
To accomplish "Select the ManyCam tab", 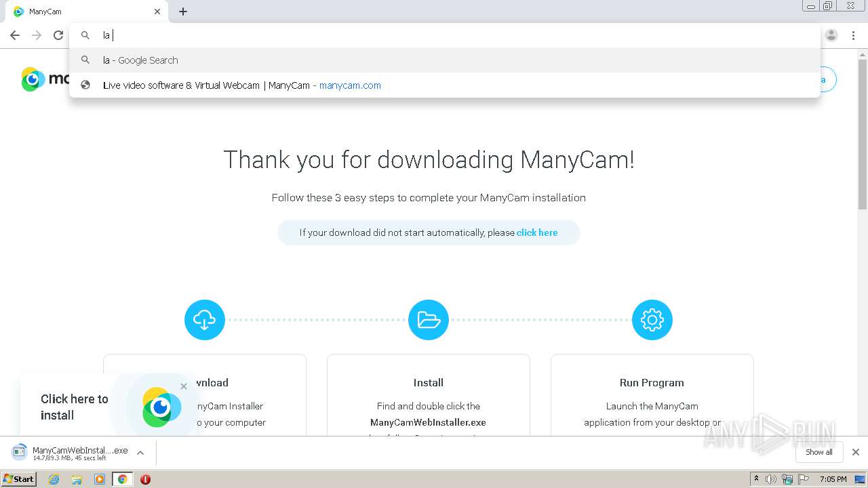I will click(86, 12).
